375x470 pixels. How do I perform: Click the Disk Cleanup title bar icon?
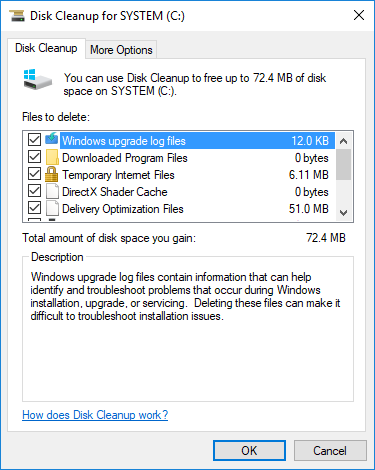17,16
